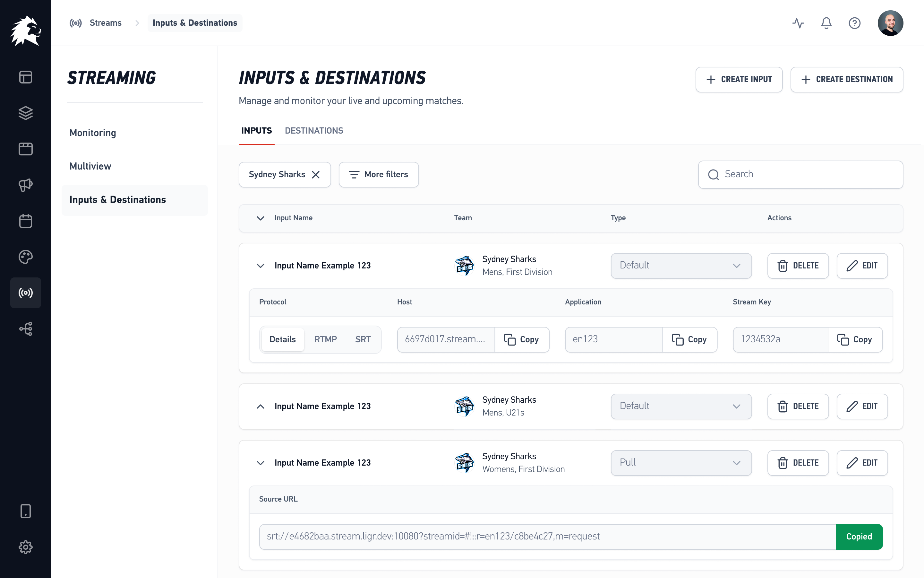
Task: Remove the Sydney Sharks filter with the X
Action: tap(316, 175)
